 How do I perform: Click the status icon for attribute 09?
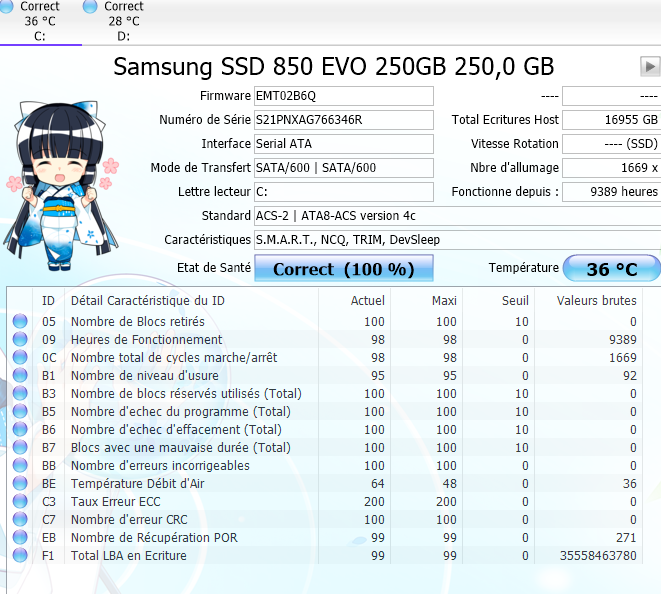point(20,339)
